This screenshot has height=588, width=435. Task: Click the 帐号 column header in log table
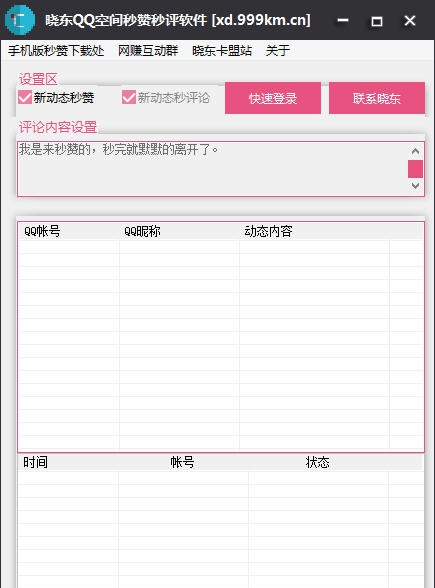tap(183, 462)
